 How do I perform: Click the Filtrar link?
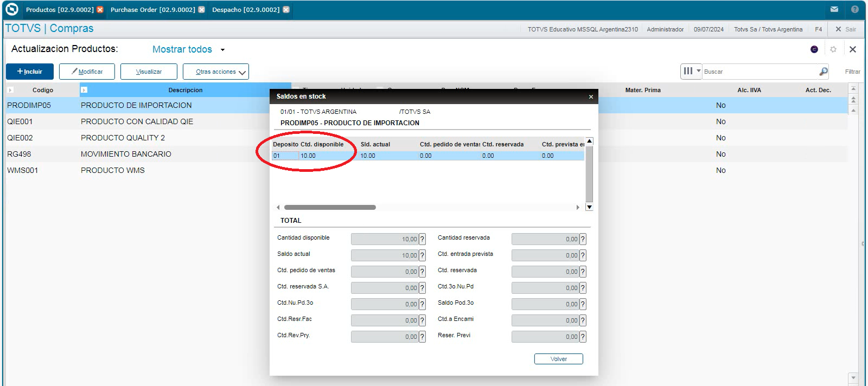pyautogui.click(x=852, y=72)
